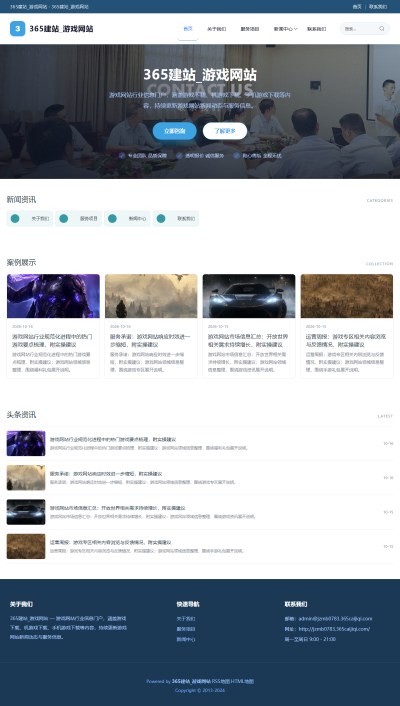Click teal circle icon on 联系我们 chip
This screenshot has width=400, height=706.
161,218
